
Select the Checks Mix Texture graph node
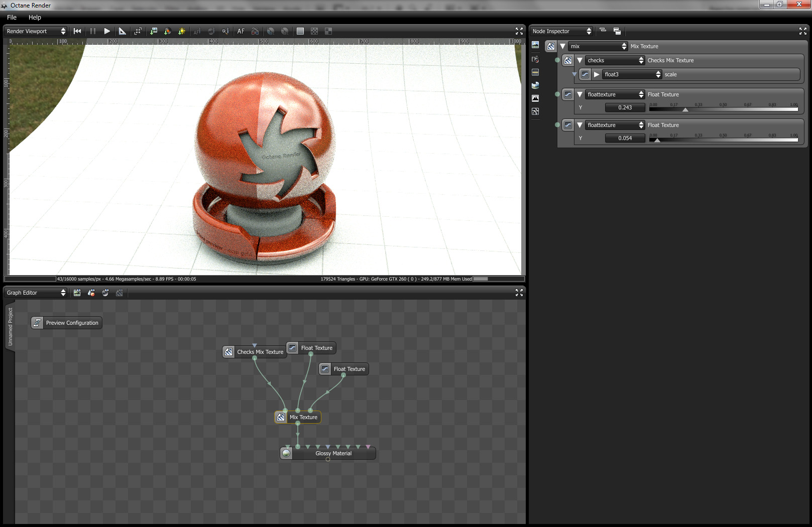click(255, 352)
